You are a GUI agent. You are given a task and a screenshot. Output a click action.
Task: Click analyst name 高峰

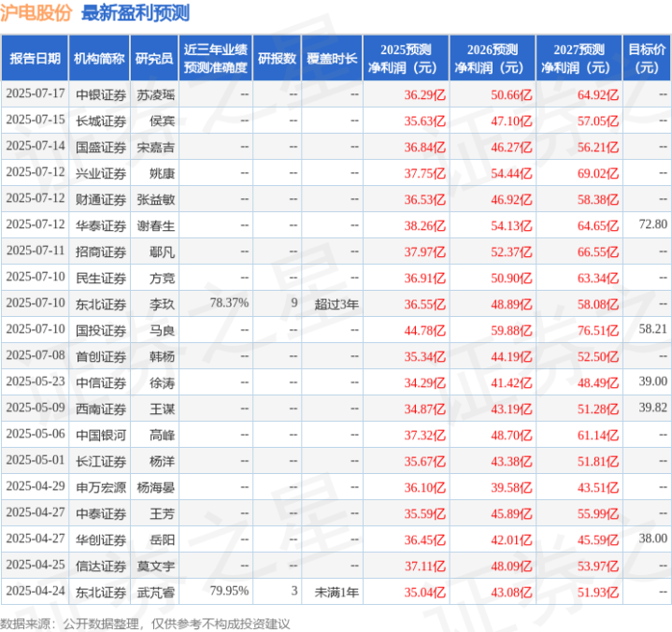coord(162,435)
